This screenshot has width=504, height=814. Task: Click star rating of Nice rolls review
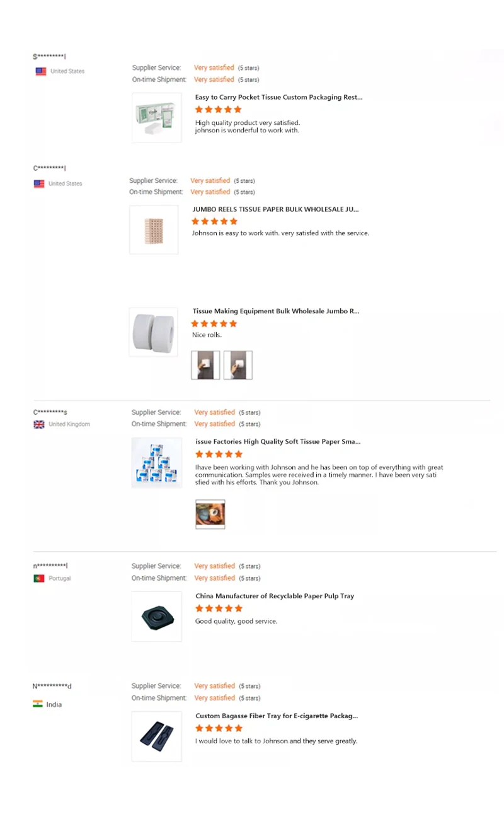pos(214,323)
